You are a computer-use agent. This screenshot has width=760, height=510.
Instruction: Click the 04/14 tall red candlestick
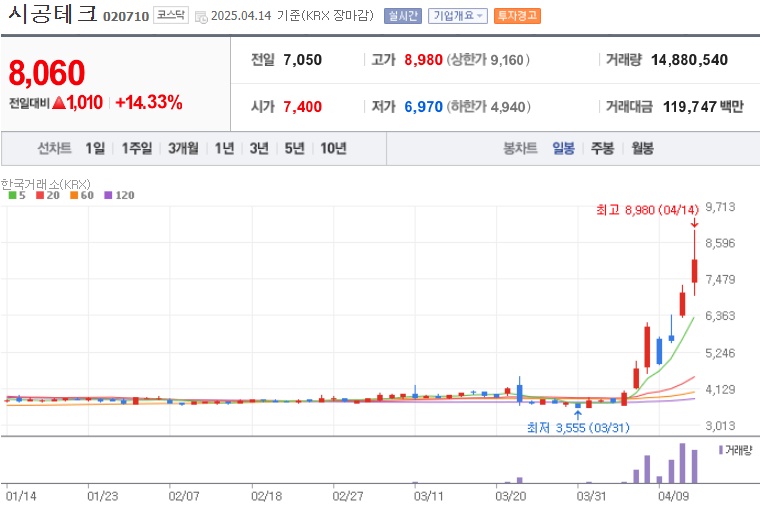[x=695, y=271]
